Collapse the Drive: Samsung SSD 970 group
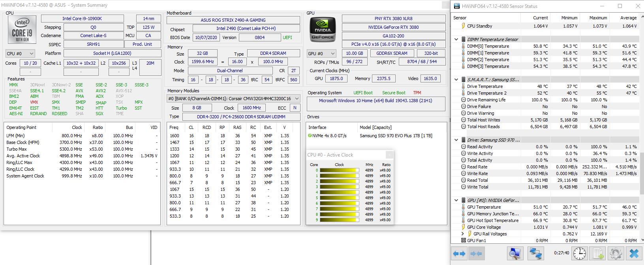The height and width of the screenshot is (265, 644). [x=456, y=140]
